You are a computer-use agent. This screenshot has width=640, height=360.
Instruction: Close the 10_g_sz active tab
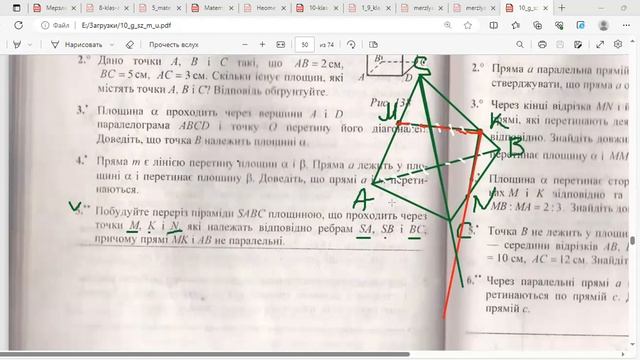[546, 8]
